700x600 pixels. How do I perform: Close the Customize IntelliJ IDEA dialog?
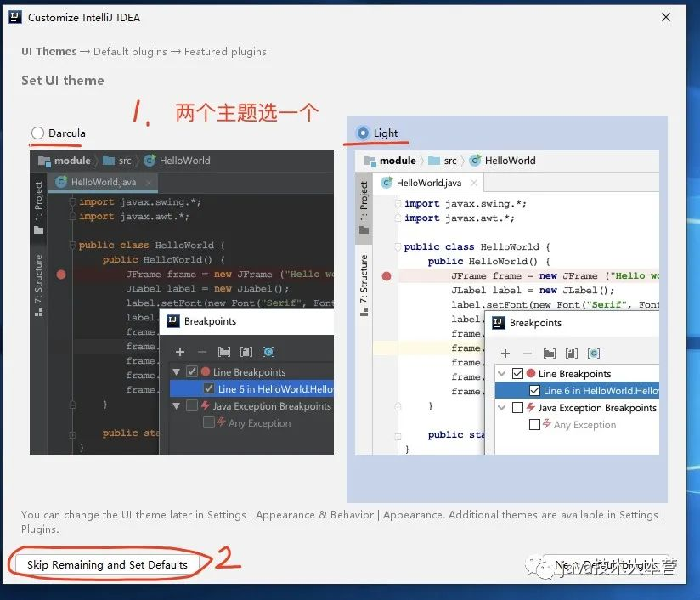[666, 17]
